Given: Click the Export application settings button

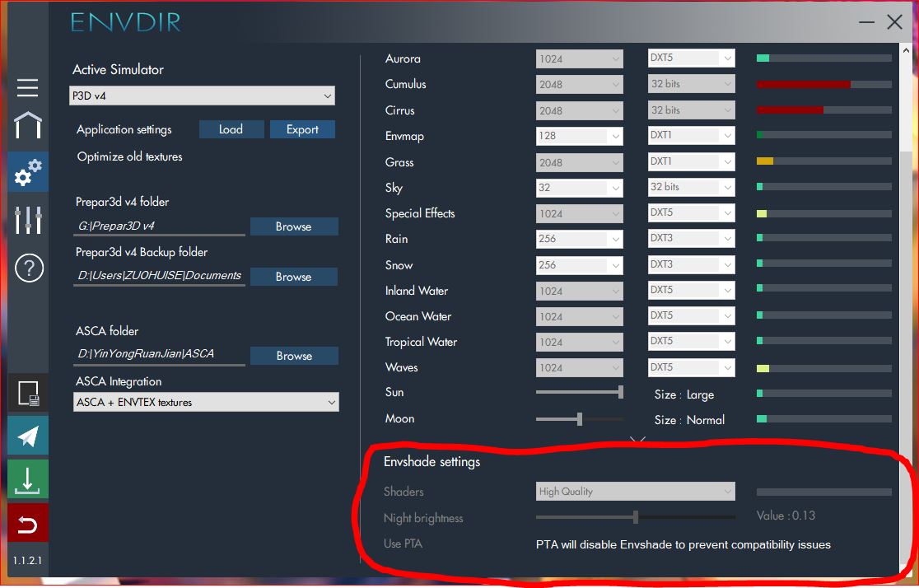Looking at the screenshot, I should (x=302, y=129).
